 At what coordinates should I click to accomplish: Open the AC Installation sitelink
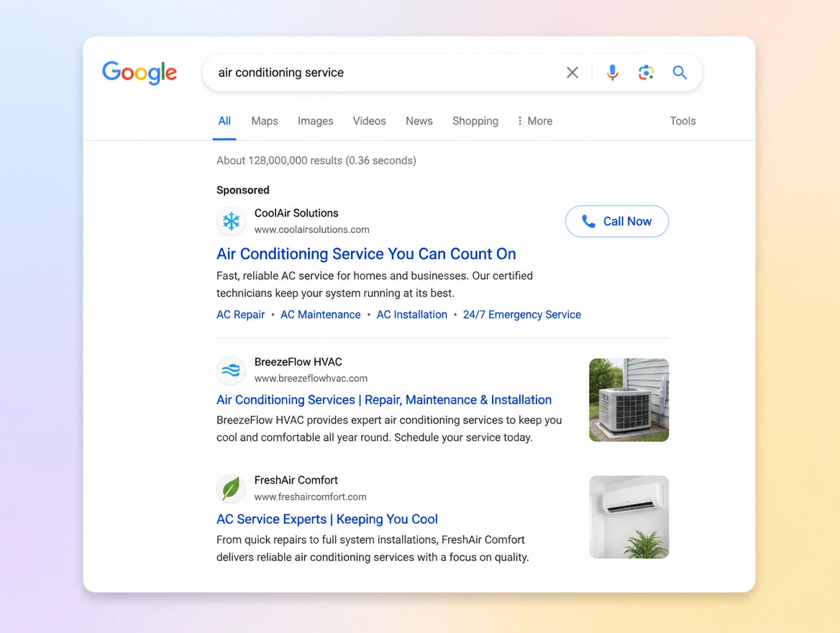(411, 314)
